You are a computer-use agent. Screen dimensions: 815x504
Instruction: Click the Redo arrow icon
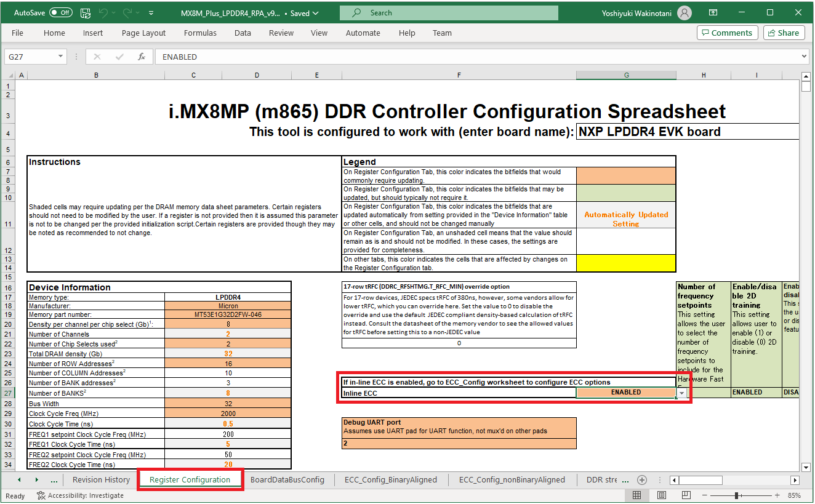127,13
